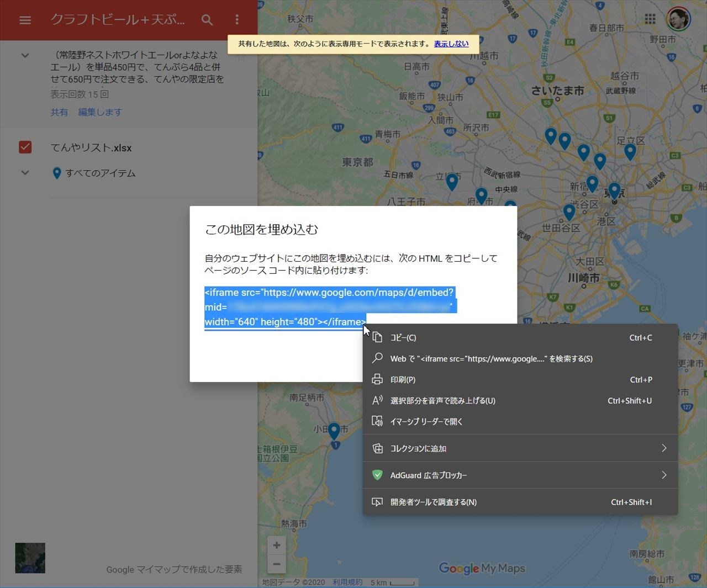Screen dimensions: 707x588
Task: Click the Collections add icon
Action: (377, 448)
